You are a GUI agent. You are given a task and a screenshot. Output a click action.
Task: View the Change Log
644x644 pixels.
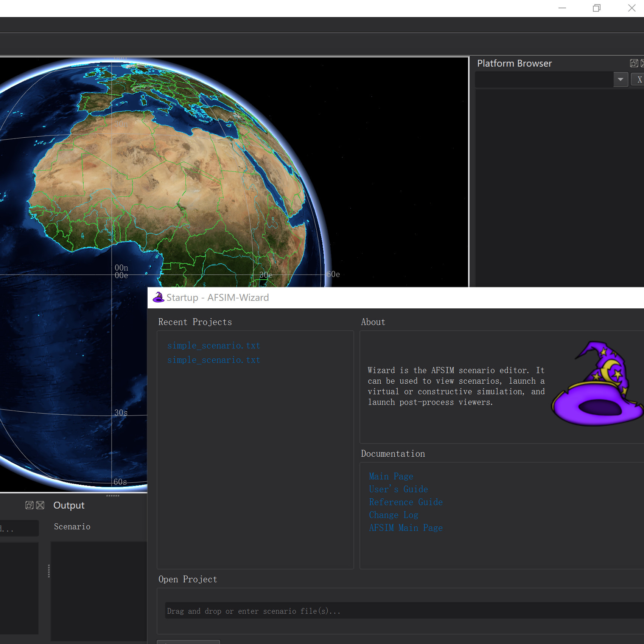pyautogui.click(x=394, y=515)
